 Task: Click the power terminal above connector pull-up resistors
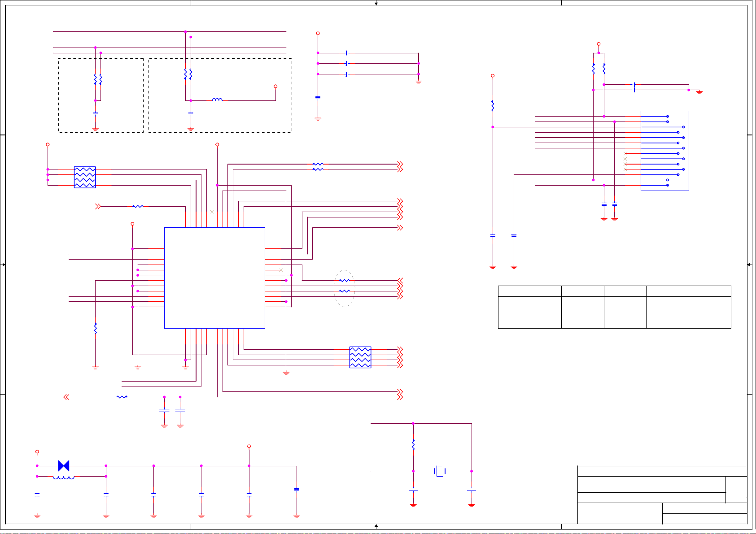pyautogui.click(x=599, y=44)
